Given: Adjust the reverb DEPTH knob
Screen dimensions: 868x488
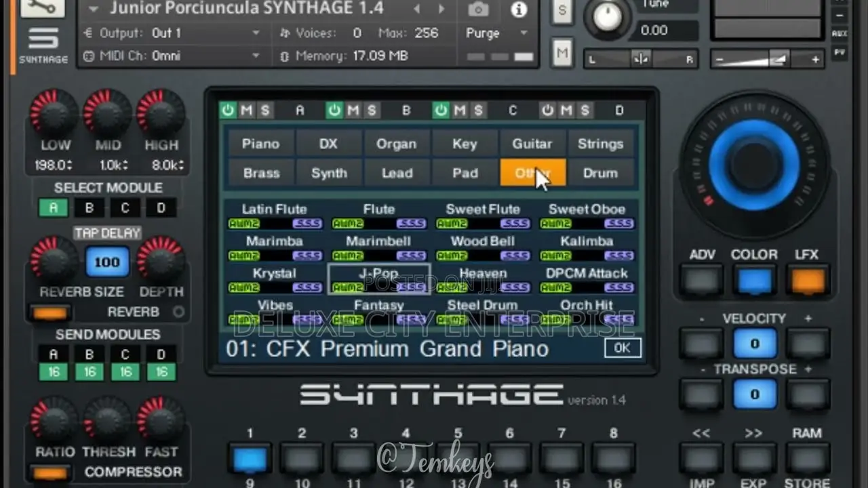Looking at the screenshot, I should point(161,260).
